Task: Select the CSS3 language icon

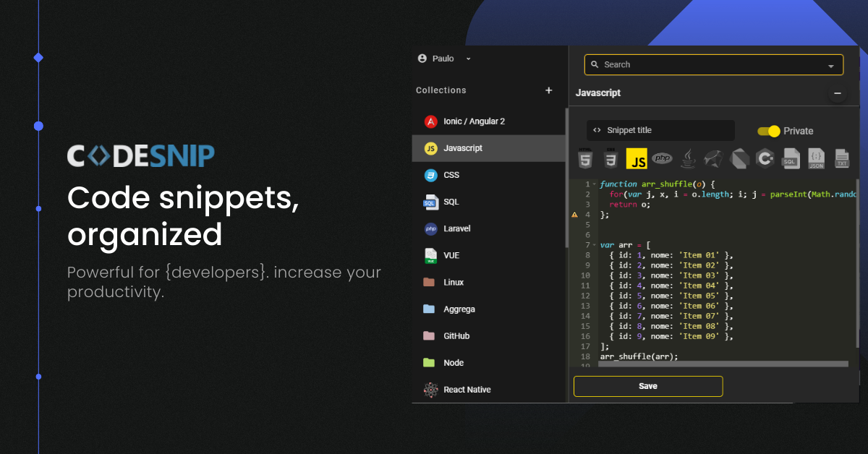Action: coord(611,158)
